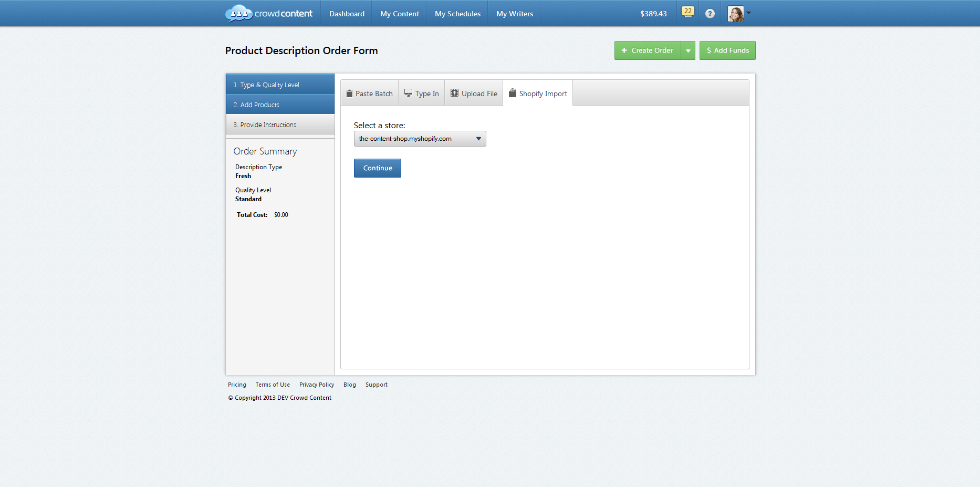Select step 1 Type & Quality Level

coord(280,84)
